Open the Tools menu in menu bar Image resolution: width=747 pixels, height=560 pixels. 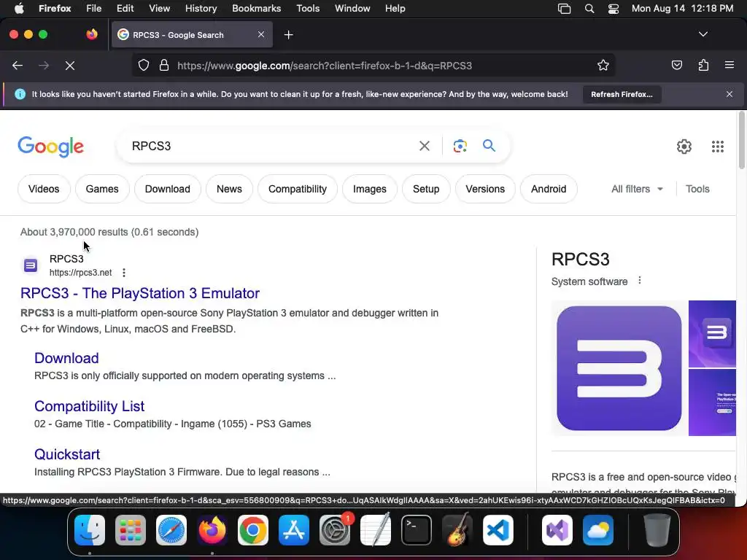[x=308, y=8]
